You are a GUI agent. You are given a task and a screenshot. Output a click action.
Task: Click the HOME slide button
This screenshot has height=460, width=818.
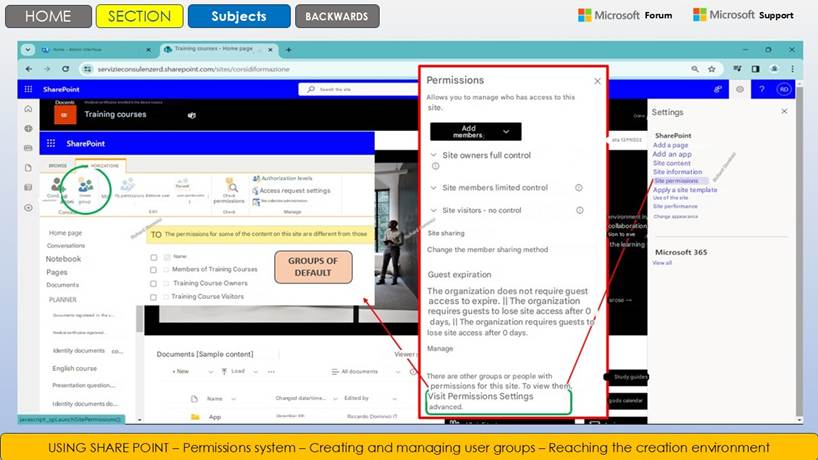click(48, 16)
